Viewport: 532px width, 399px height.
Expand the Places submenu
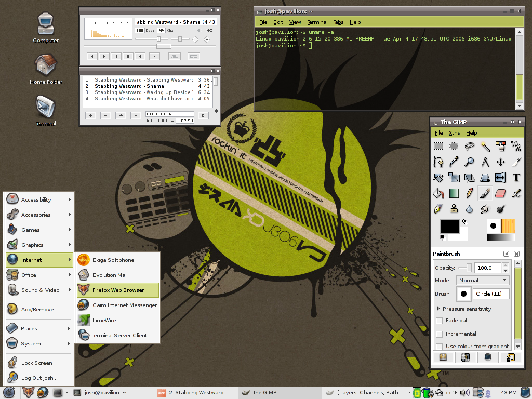[39, 328]
